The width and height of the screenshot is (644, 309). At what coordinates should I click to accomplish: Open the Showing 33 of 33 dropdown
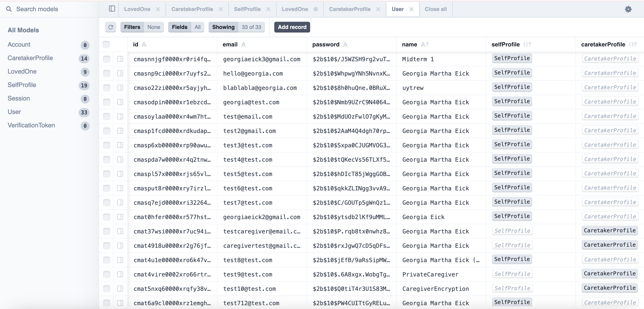point(236,27)
